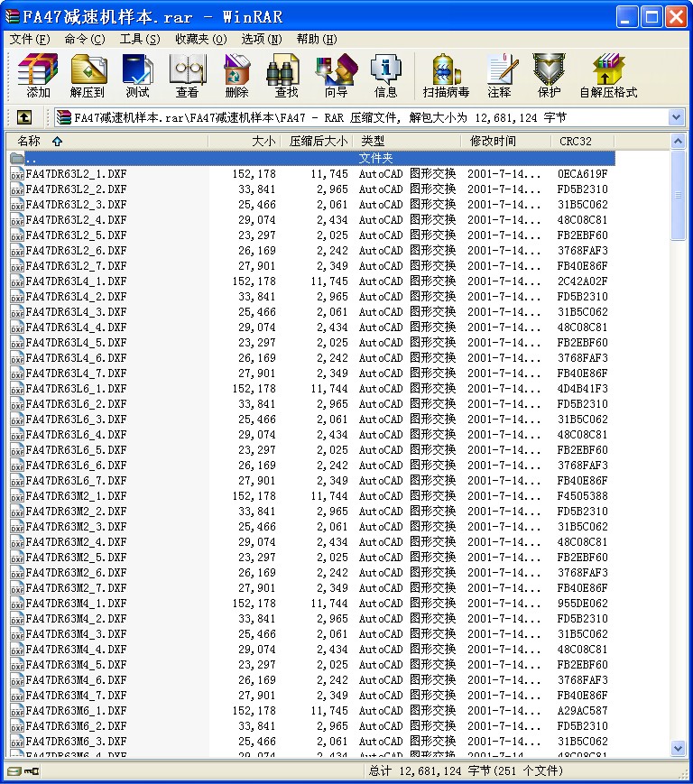Click DXF icon of FA47DR63M4_1.DXF

(x=17, y=604)
